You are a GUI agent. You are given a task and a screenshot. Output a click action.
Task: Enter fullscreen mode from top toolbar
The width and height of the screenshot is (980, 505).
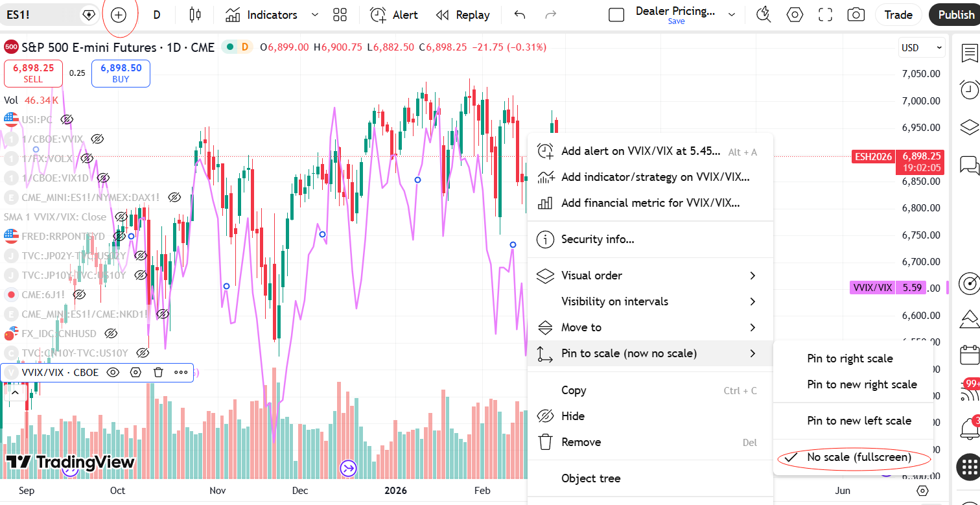825,15
